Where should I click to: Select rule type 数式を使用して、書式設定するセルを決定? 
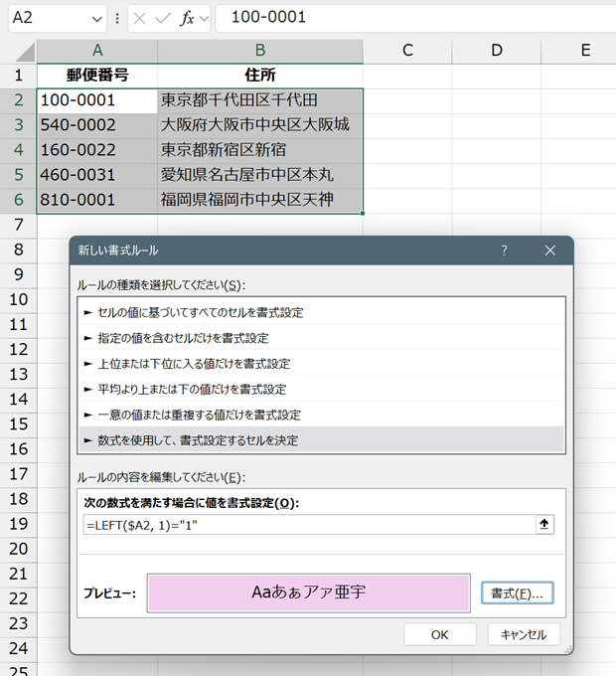pyautogui.click(x=321, y=440)
